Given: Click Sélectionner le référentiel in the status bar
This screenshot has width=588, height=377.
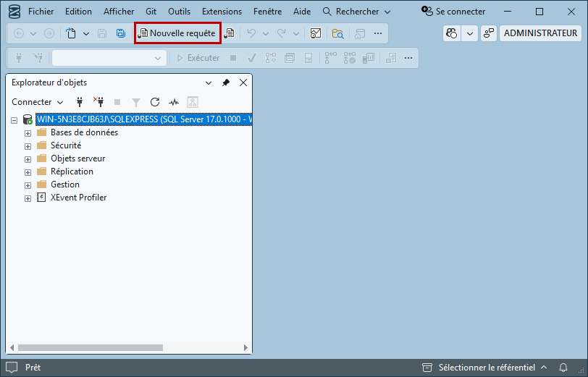Looking at the screenshot, I should coord(484,368).
